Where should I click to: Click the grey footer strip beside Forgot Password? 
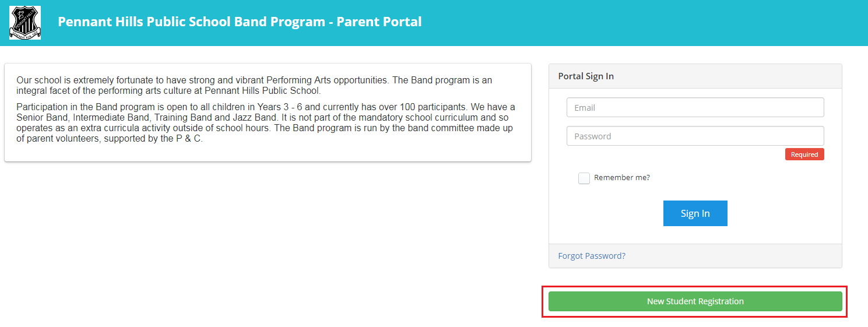point(735,256)
